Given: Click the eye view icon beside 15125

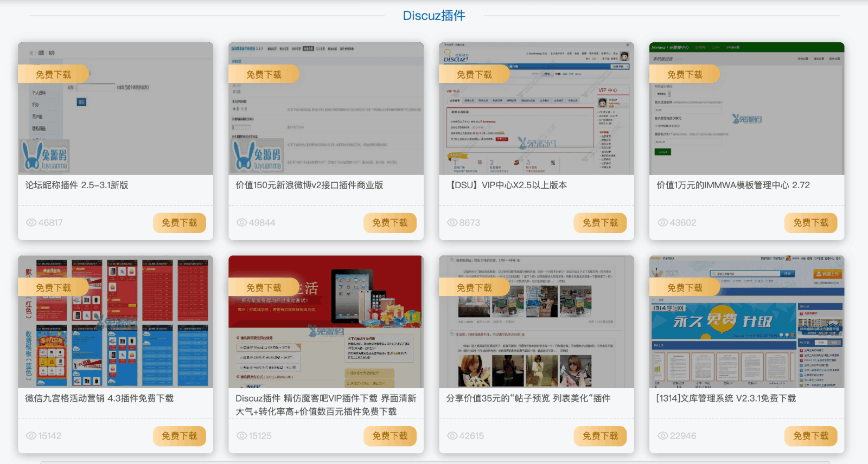Looking at the screenshot, I should click(x=241, y=436).
